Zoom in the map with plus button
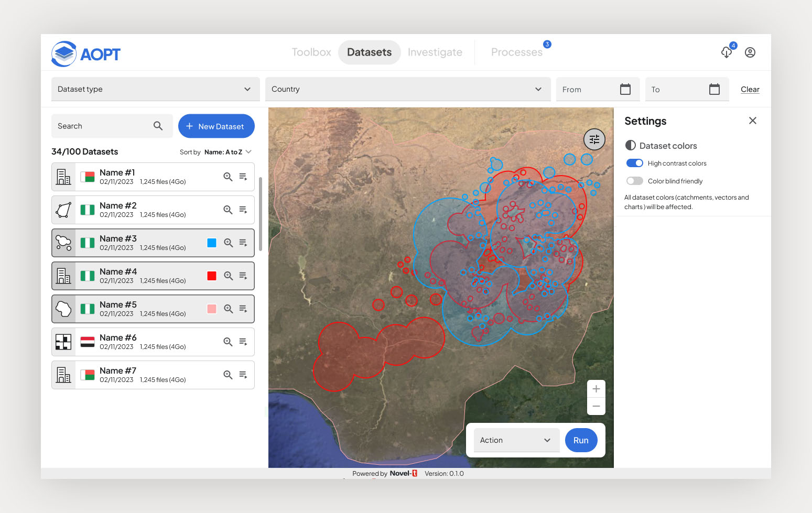The width and height of the screenshot is (812, 513). 596,389
